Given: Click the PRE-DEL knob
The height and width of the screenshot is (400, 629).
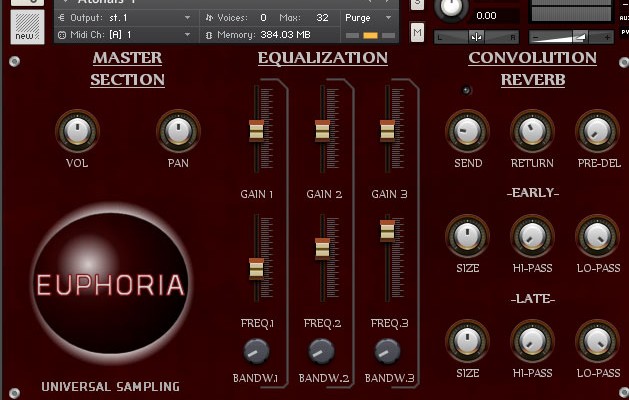Looking at the screenshot, I should 597,131.
